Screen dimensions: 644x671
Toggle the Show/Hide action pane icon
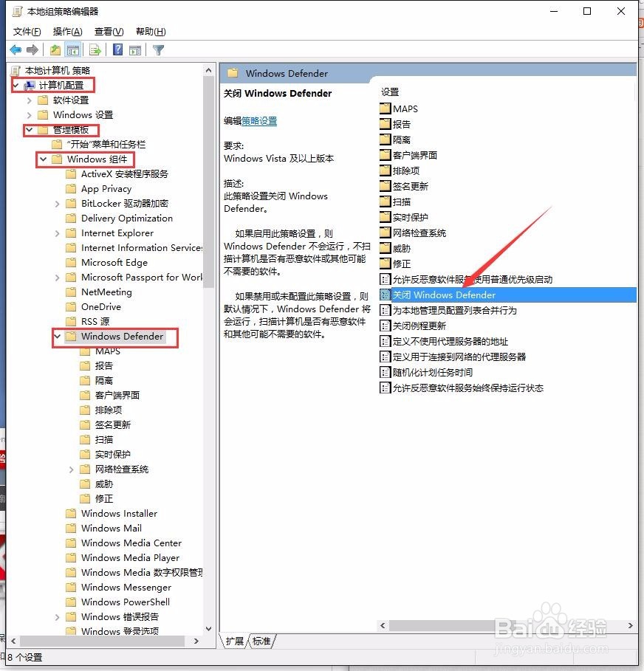point(135,50)
